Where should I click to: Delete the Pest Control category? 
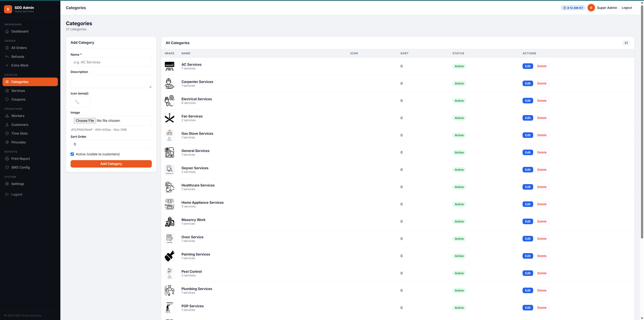[542, 273]
